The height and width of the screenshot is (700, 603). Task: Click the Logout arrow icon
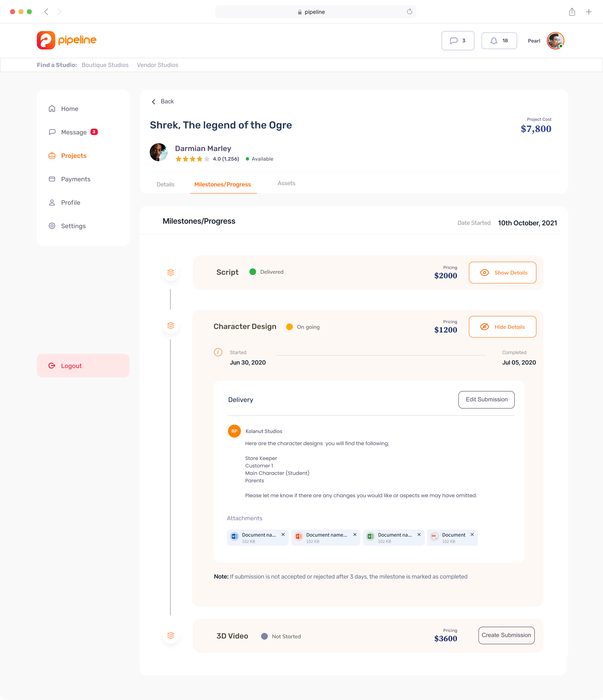tap(52, 366)
